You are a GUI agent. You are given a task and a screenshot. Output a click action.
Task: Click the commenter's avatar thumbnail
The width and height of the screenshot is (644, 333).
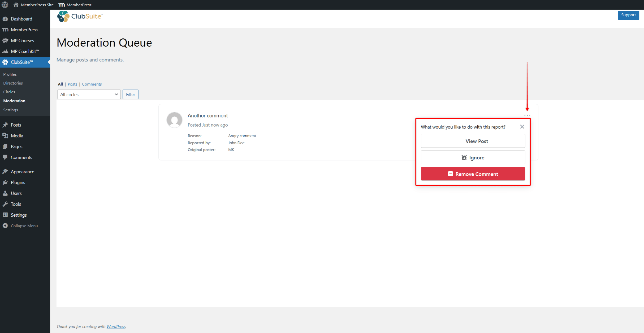174,120
